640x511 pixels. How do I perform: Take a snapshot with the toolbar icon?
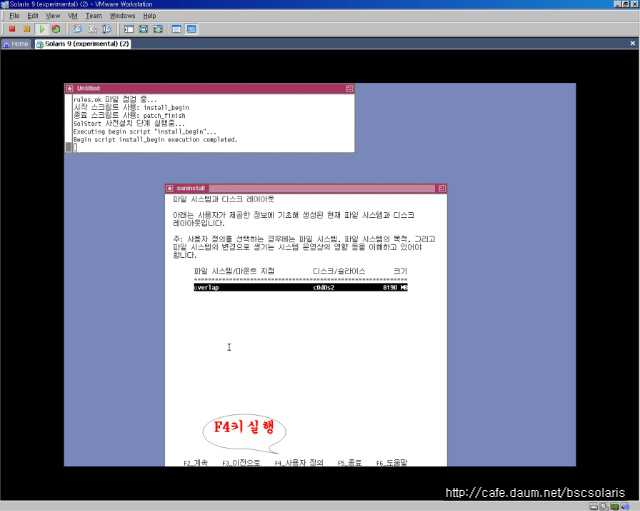tap(77, 29)
